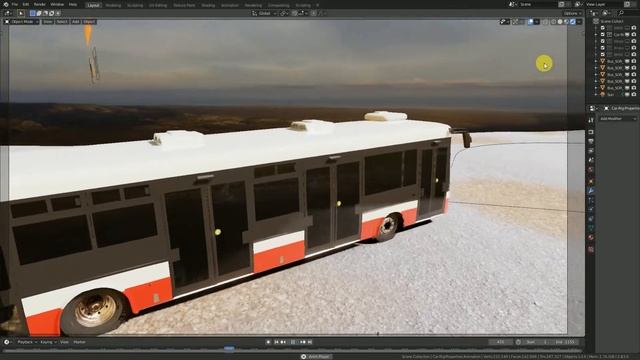This screenshot has width=640, height=360.
Task: Toggle X-ray view icon
Action: tap(545, 22)
